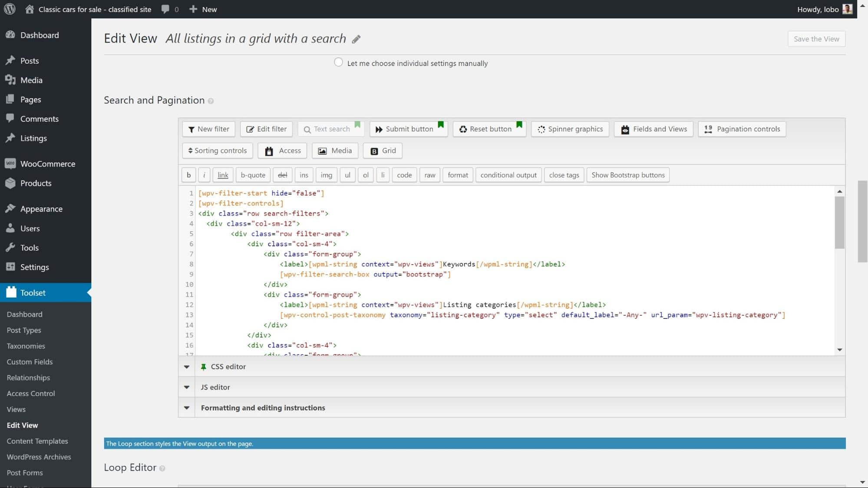This screenshot has height=488, width=868.
Task: Expand the JS editor section
Action: click(187, 386)
